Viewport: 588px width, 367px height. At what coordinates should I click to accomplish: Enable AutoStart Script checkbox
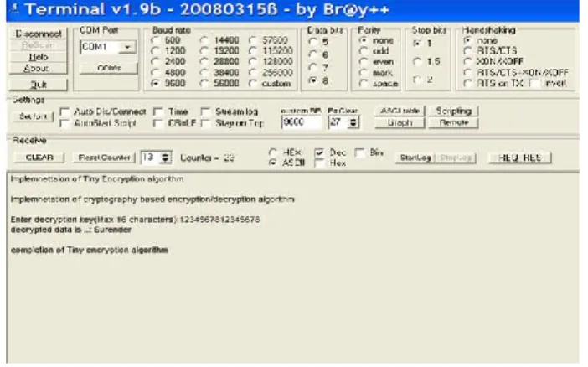(64, 123)
